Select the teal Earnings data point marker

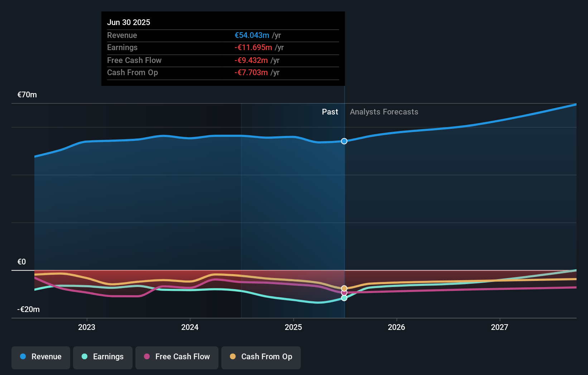point(344,298)
